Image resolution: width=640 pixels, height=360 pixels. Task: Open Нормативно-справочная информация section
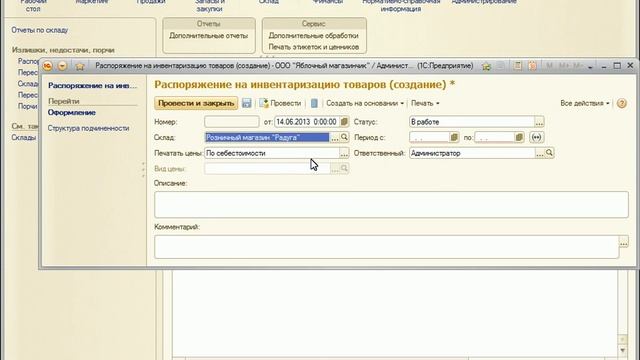click(401, 5)
